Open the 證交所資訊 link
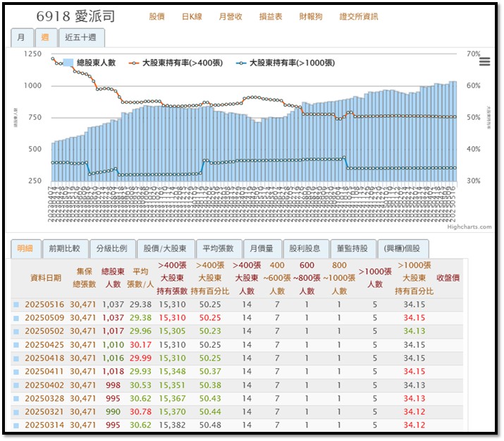Screen dimensions: 504x441 (x=358, y=16)
